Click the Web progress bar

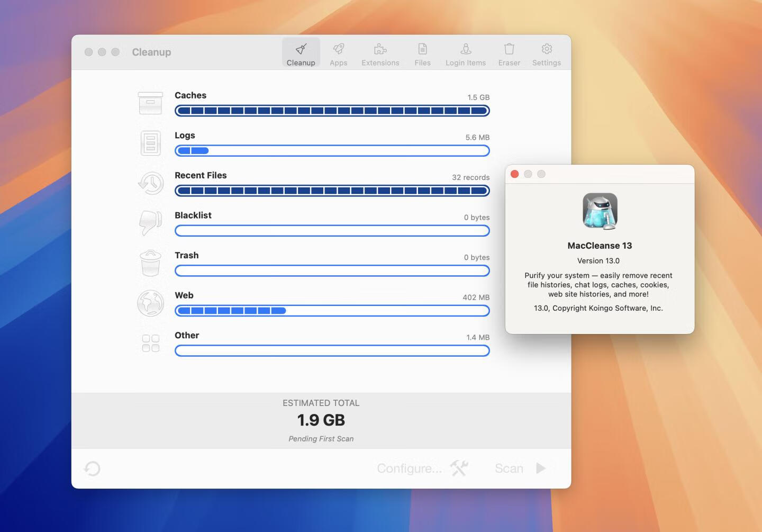click(x=332, y=311)
